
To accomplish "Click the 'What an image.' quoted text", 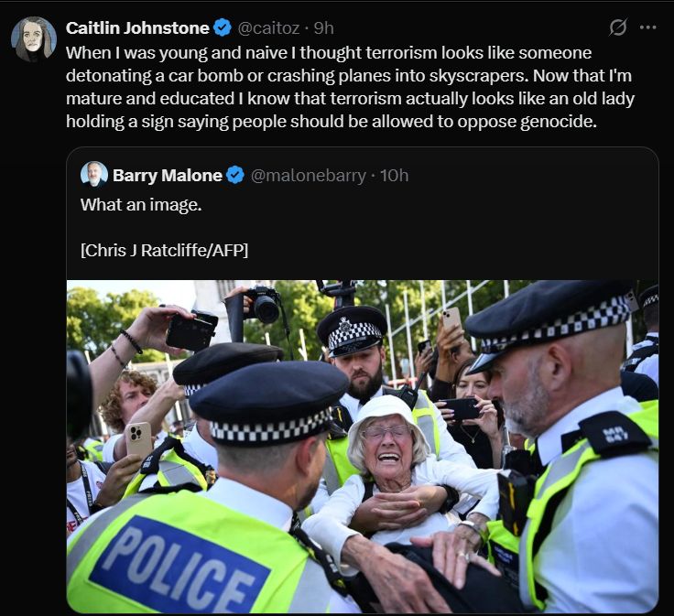I will click(x=141, y=204).
